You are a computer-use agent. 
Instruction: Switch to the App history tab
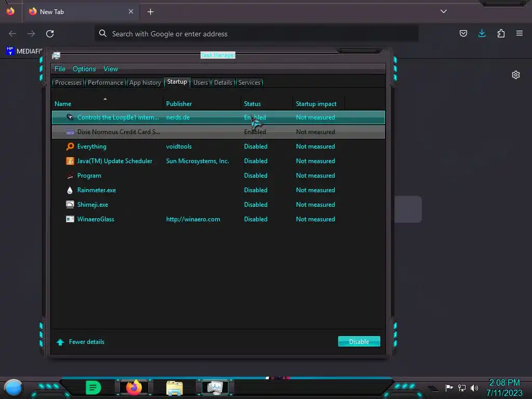[x=145, y=83]
